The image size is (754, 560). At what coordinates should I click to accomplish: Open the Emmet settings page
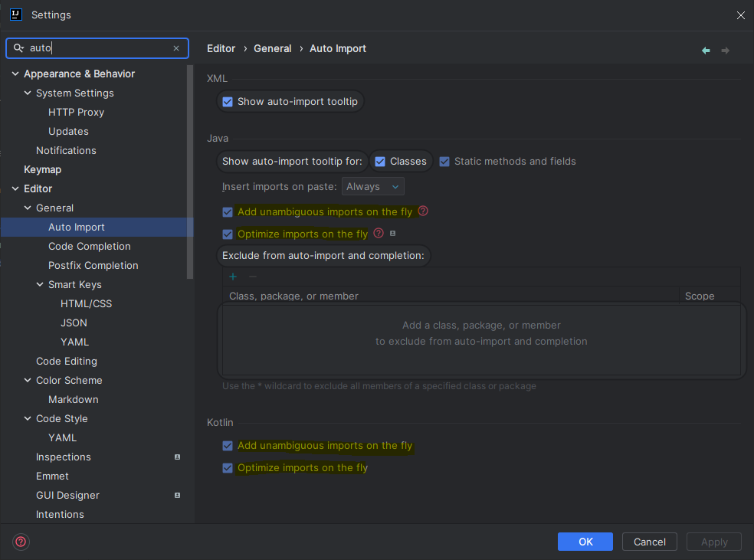pyautogui.click(x=52, y=476)
